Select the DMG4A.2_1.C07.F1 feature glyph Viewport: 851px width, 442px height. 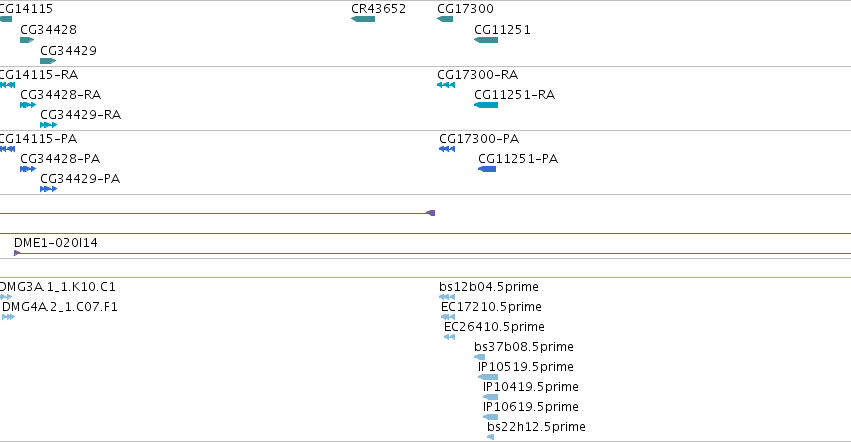(x=9, y=317)
